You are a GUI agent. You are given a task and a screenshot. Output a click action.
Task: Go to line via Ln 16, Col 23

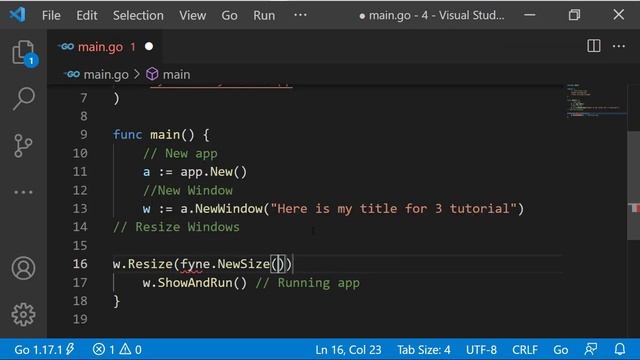[x=348, y=350]
